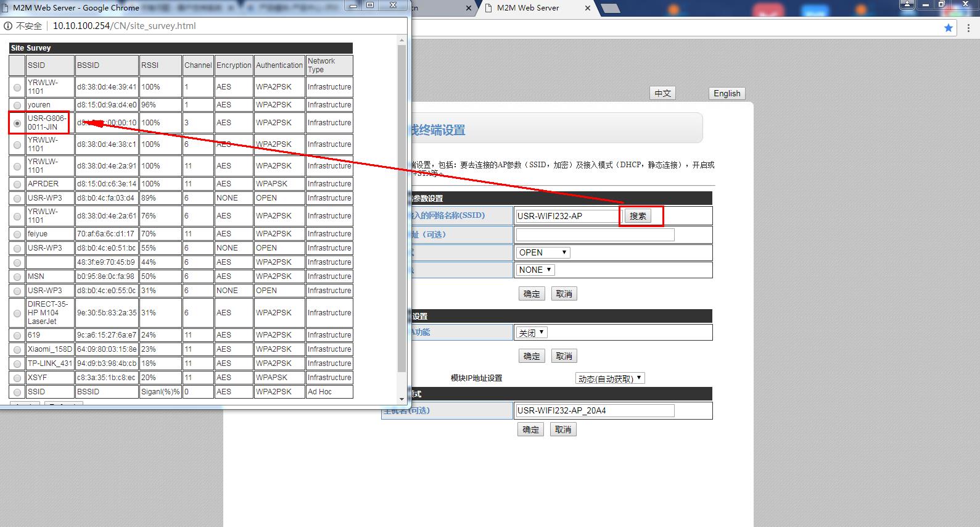Click the new tab button
980x527 pixels.
coord(609,8)
